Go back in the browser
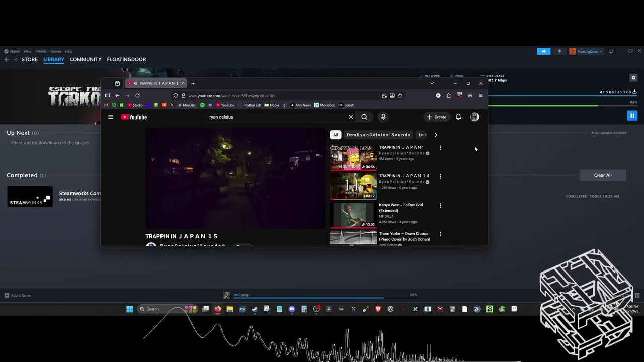The width and height of the screenshot is (644, 362). (x=117, y=95)
